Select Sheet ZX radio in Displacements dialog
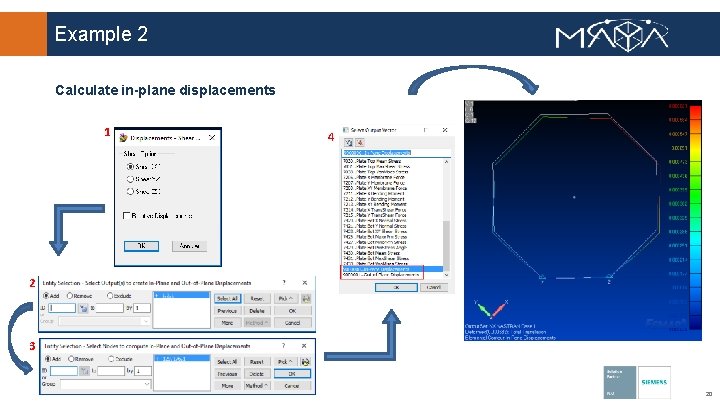Screen dimensions: 720x405 coord(130,191)
